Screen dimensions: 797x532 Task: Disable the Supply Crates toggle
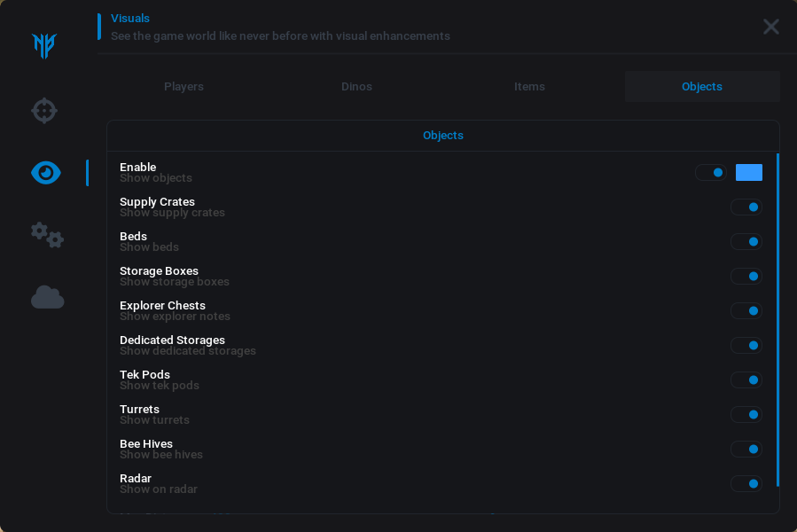pyautogui.click(x=746, y=207)
